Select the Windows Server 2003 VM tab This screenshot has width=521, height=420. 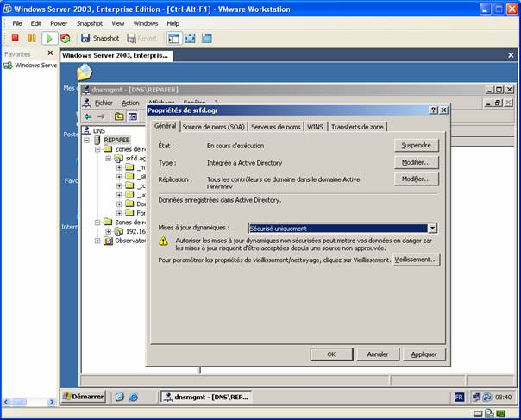pyautogui.click(x=116, y=55)
